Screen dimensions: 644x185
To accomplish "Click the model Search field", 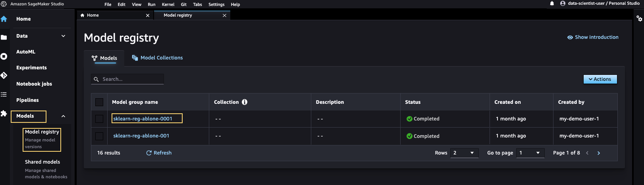I will [127, 79].
